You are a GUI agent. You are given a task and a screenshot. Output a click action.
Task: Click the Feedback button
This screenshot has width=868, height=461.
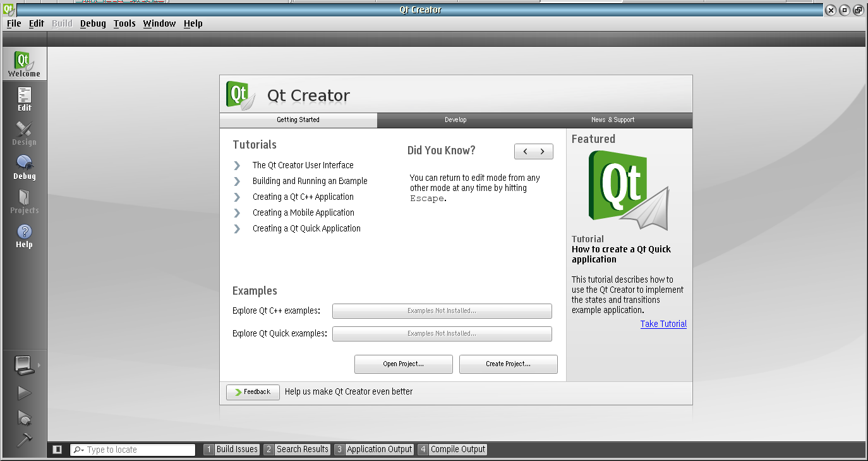click(x=253, y=392)
